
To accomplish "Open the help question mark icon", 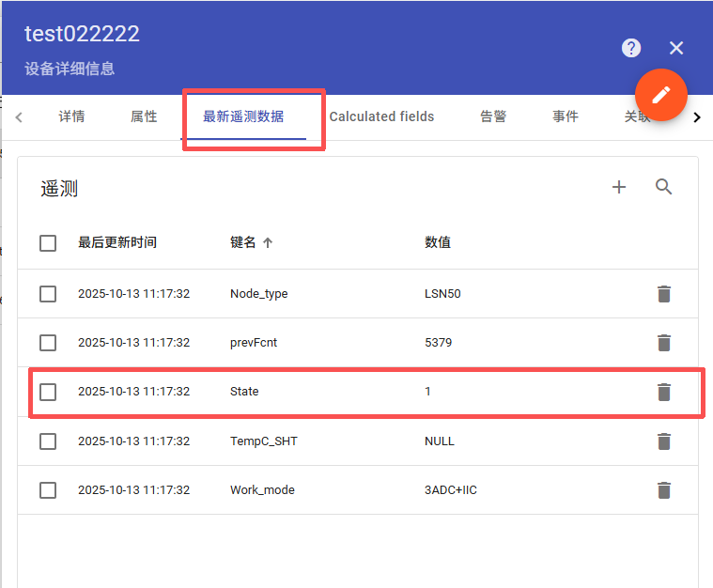I will tap(631, 48).
